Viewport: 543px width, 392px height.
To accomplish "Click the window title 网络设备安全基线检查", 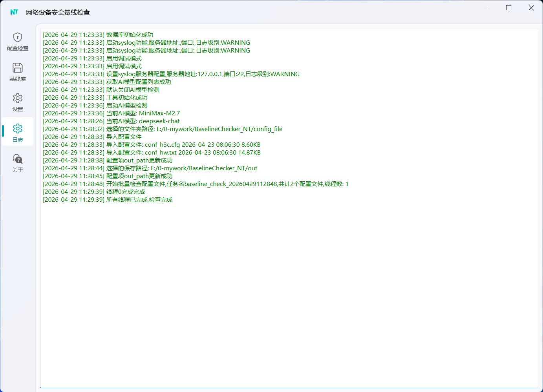I will click(x=58, y=12).
